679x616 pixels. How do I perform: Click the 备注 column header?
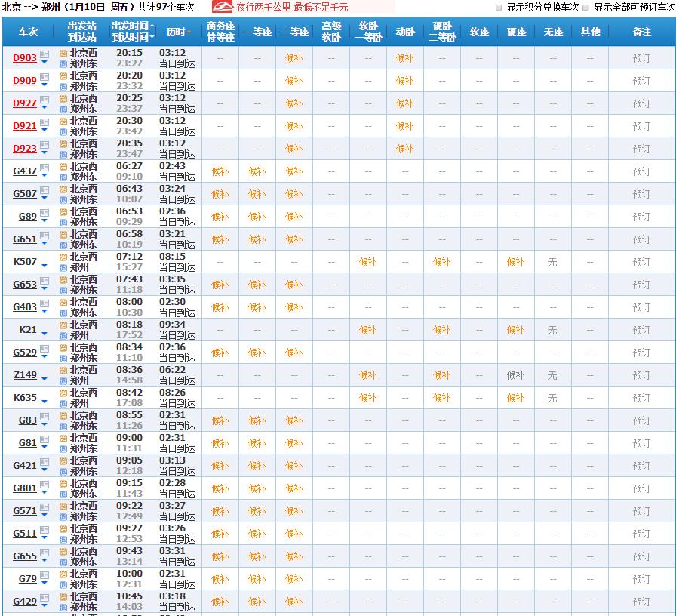pyautogui.click(x=642, y=32)
